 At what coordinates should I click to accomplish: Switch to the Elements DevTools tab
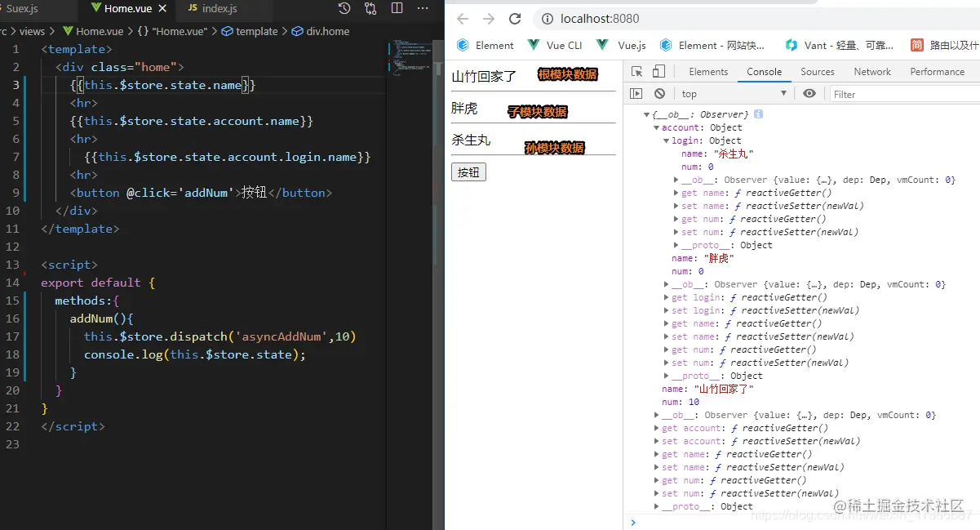pyautogui.click(x=708, y=72)
